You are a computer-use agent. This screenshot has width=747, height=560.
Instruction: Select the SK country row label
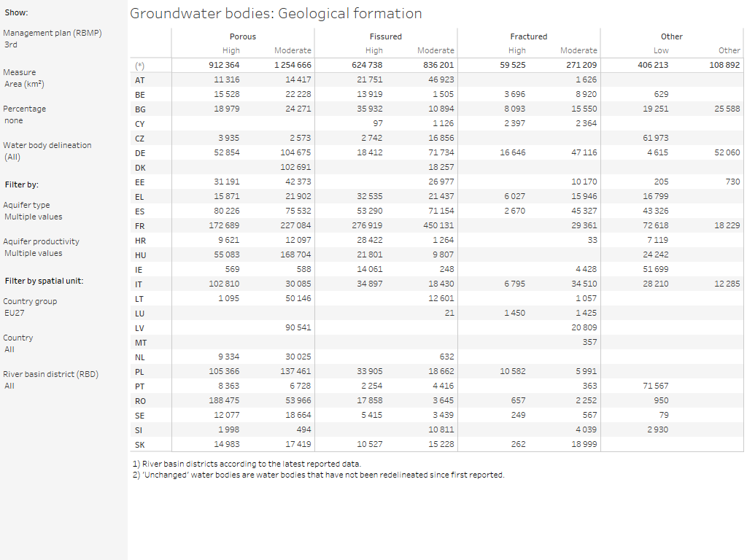[139, 445]
